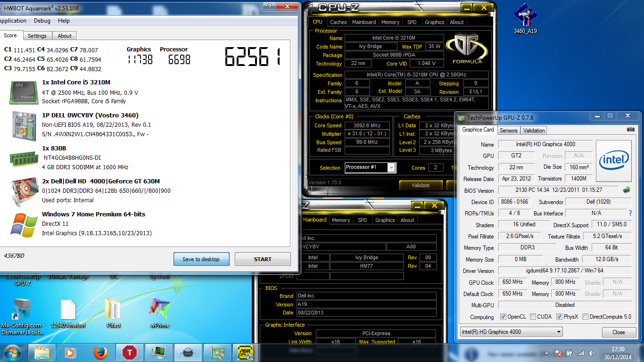644x362 pixels.
Task: Click the 1x Intel Core i5 3210M heading
Action: tap(76, 82)
